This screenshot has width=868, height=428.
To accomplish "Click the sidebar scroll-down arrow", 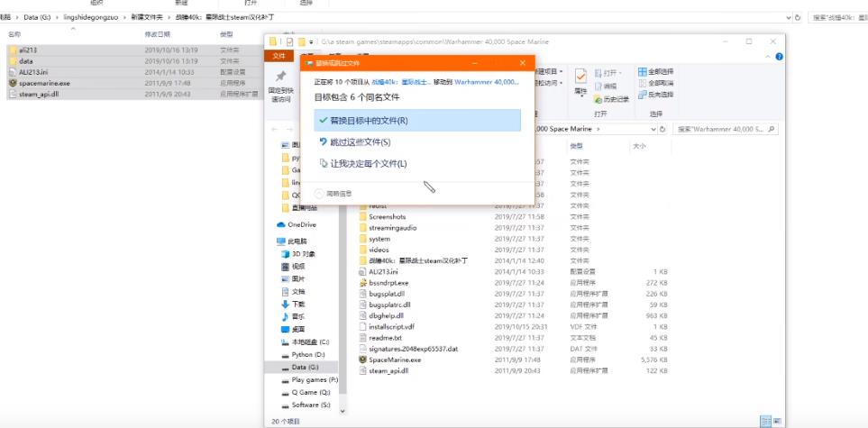I will pyautogui.click(x=342, y=412).
